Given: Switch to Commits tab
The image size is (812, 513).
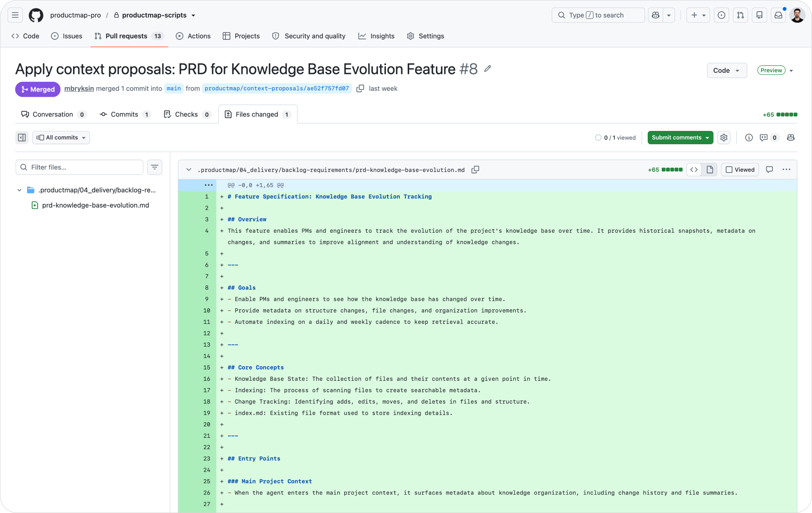Looking at the screenshot, I should pyautogui.click(x=125, y=114).
